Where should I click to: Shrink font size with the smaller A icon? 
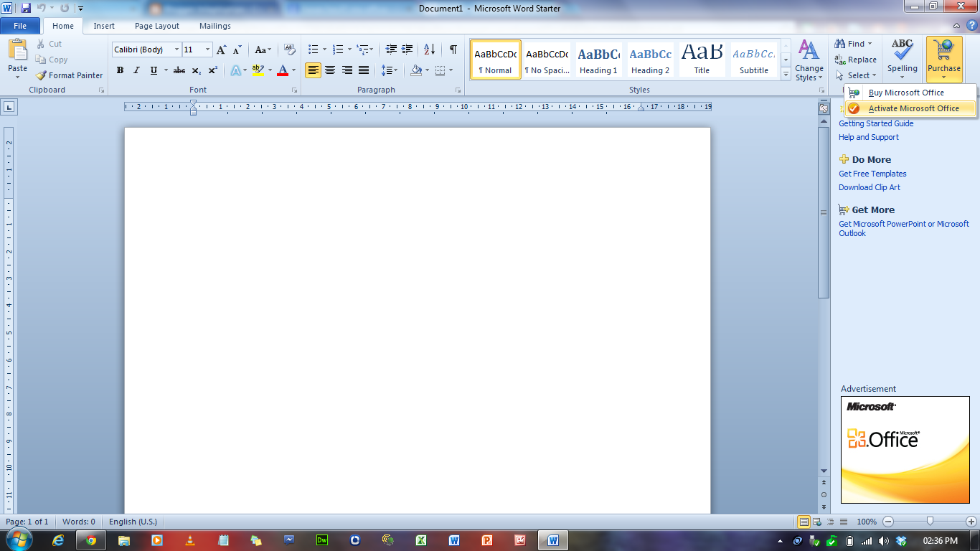237,50
